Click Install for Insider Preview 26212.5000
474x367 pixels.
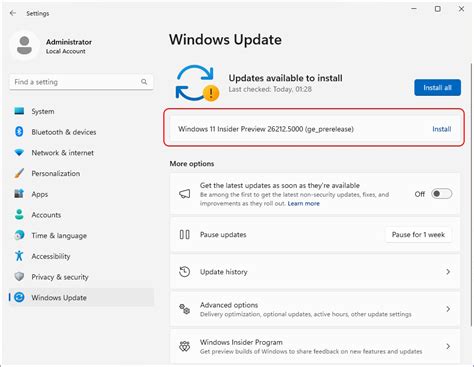442,129
